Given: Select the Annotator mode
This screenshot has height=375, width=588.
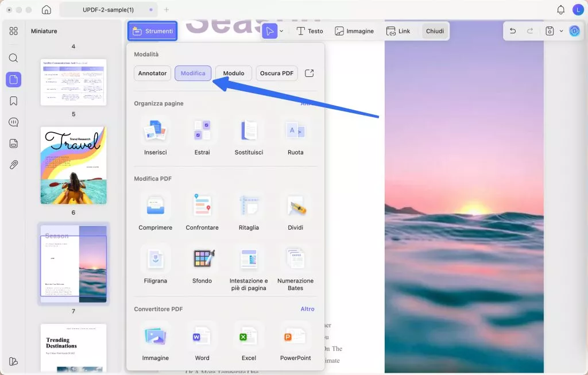Looking at the screenshot, I should pos(152,73).
